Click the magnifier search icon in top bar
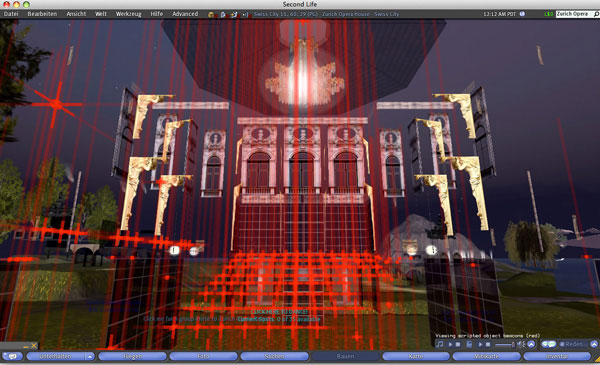Viewport: 600px width, 365px height. [x=596, y=14]
